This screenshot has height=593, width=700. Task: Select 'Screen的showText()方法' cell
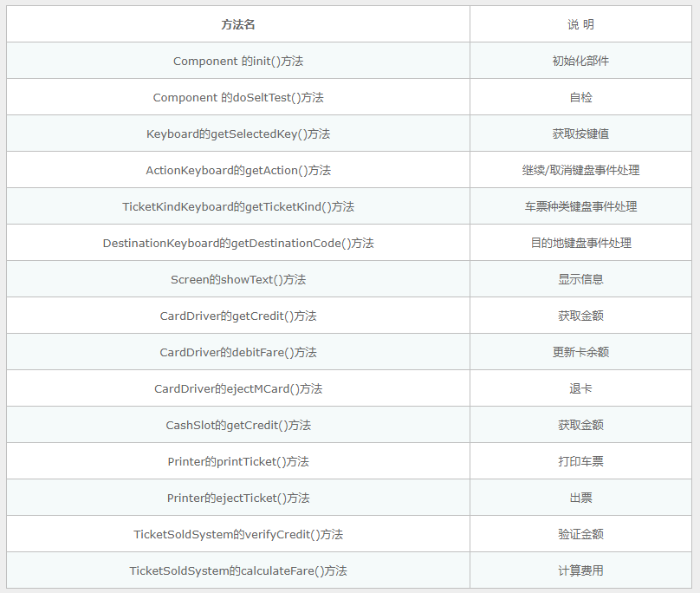(x=238, y=279)
